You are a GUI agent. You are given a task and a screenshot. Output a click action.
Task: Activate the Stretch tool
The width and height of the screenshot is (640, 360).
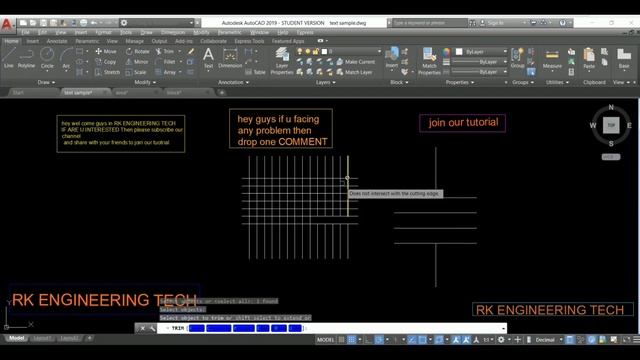[107, 72]
